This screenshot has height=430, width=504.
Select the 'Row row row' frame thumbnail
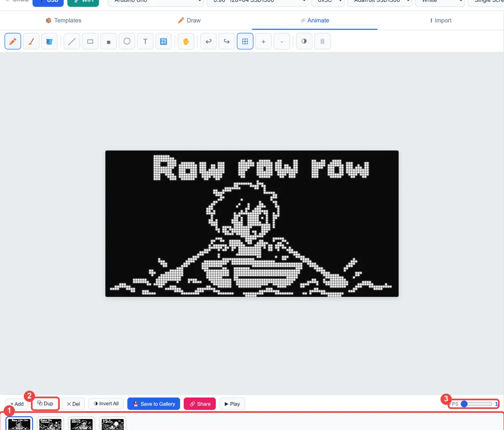pyautogui.click(x=19, y=423)
